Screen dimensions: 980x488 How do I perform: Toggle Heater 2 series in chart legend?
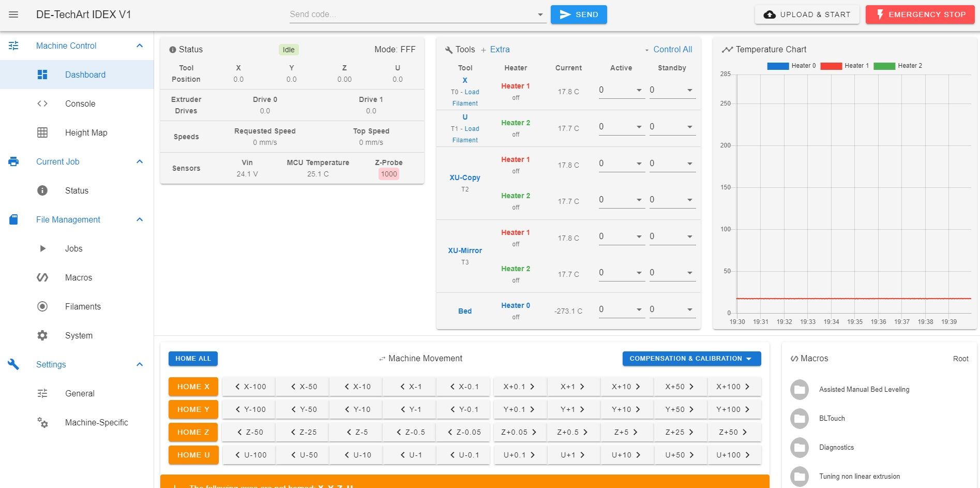[x=898, y=66]
